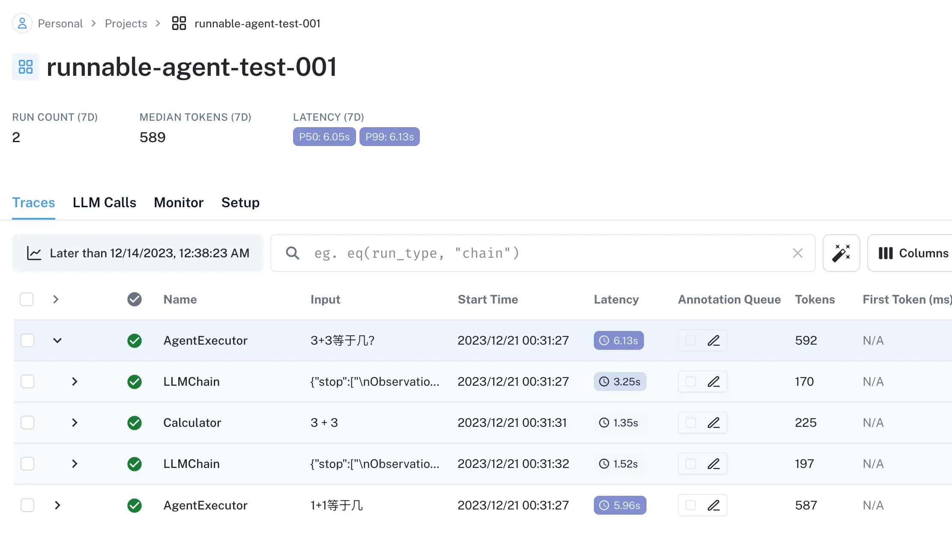The image size is (952, 560).
Task: Click the status checkmark icon in header
Action: tap(135, 299)
